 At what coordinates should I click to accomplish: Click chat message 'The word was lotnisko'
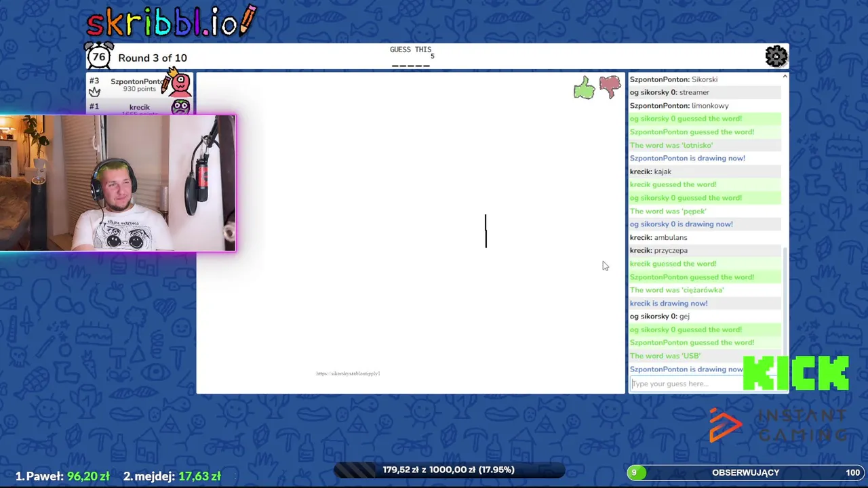671,145
